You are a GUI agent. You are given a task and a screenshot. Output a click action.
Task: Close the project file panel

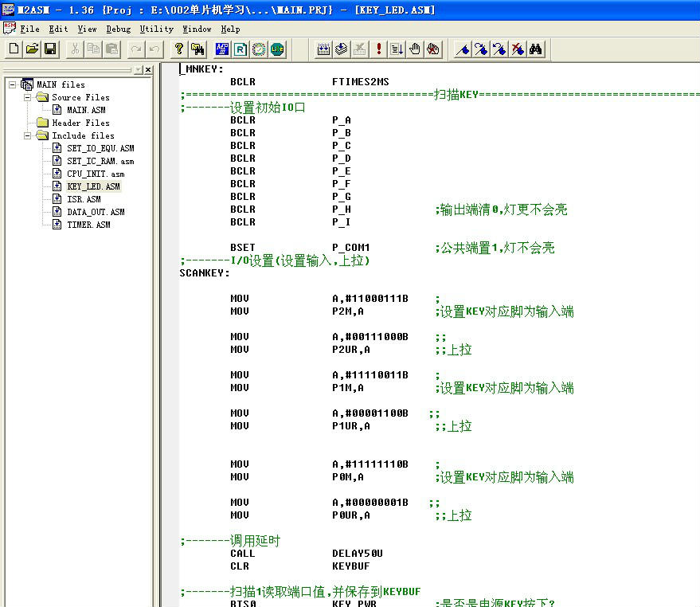(x=148, y=70)
